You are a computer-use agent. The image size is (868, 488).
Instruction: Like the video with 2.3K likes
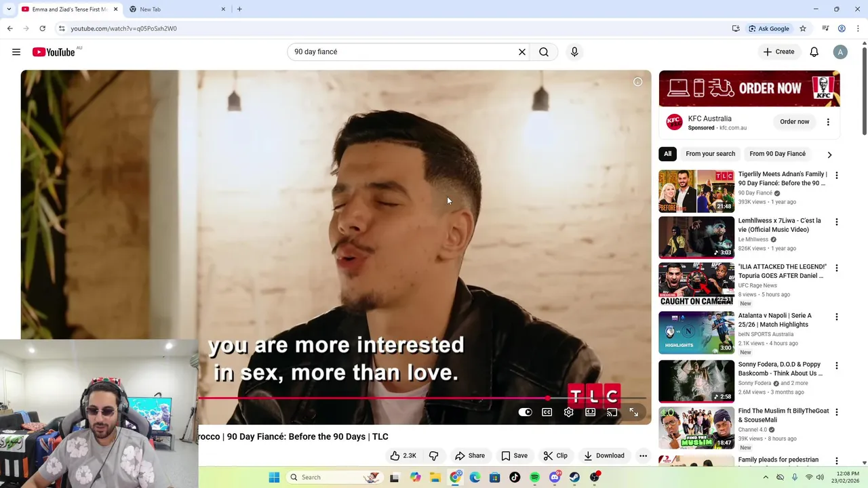[x=403, y=455]
